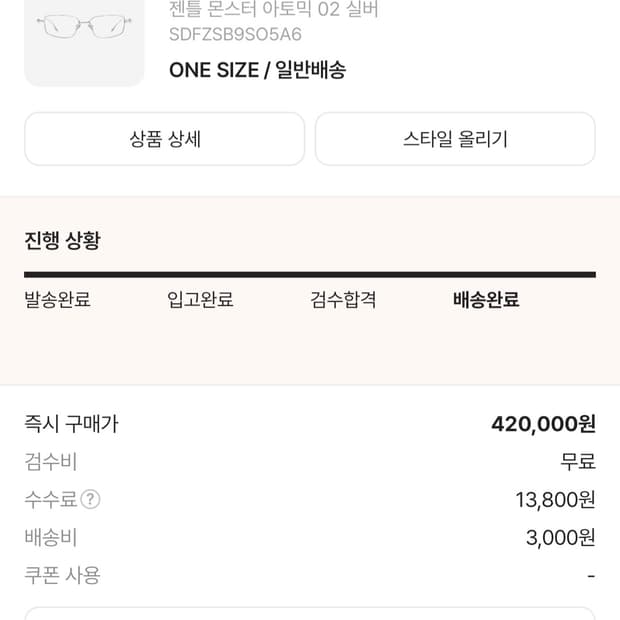Click the 쿠폰 사용 row label
The width and height of the screenshot is (620, 620).
(62, 576)
